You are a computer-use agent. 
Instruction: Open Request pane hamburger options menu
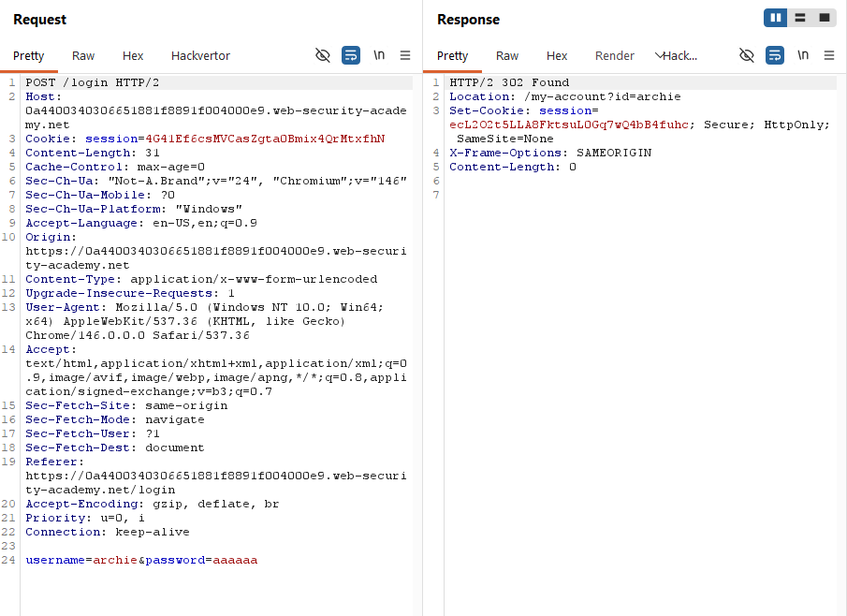click(405, 55)
